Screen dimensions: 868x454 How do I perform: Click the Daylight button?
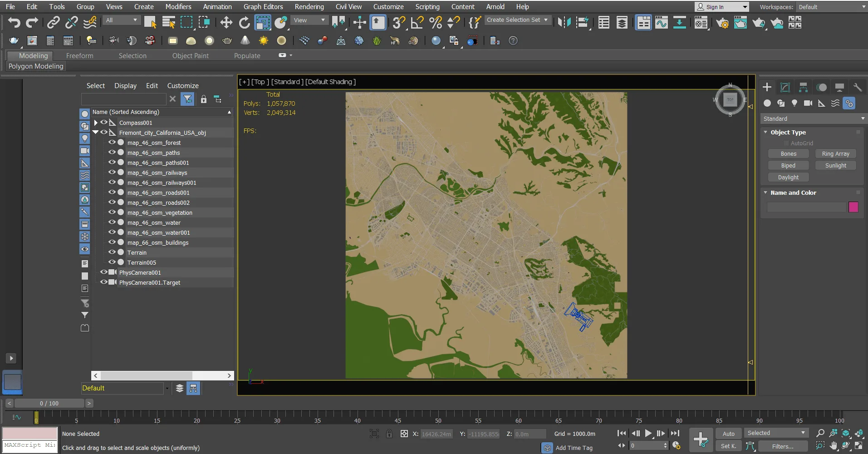788,178
